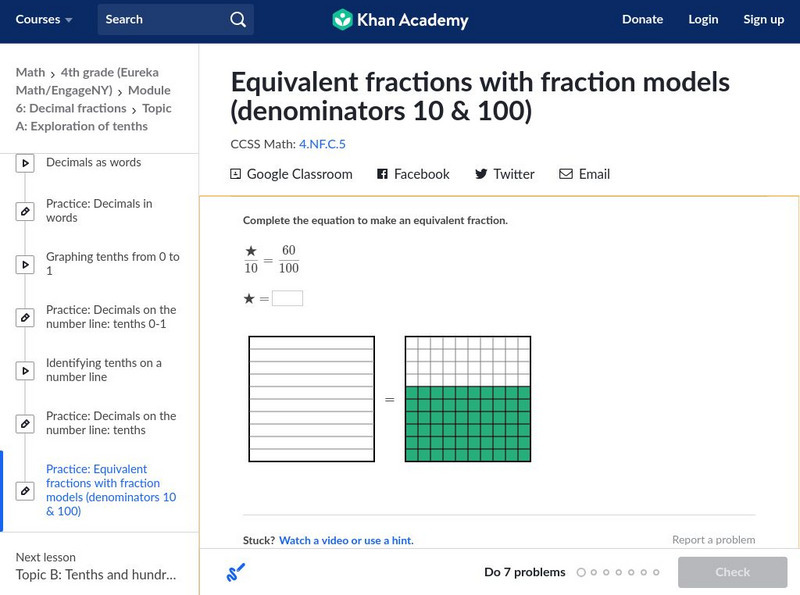This screenshot has height=595, width=800.
Task: Expand the Courses dropdown
Action: [45, 19]
